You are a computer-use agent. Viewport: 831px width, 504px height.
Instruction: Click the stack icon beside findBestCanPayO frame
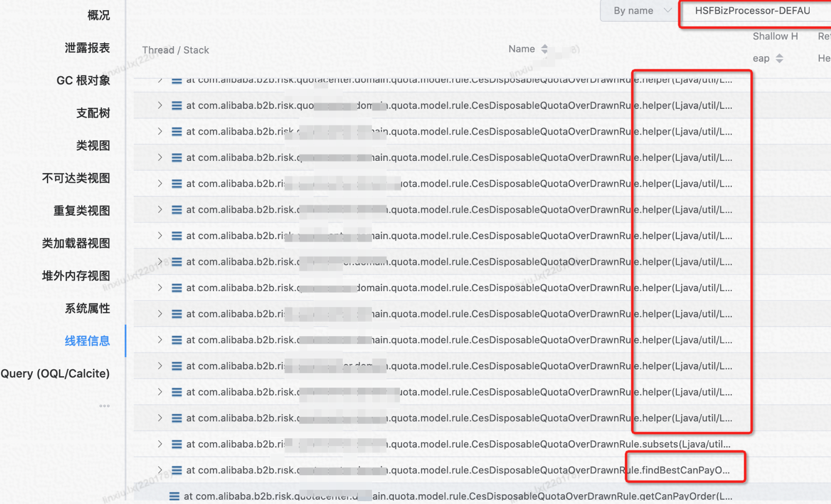(177, 470)
